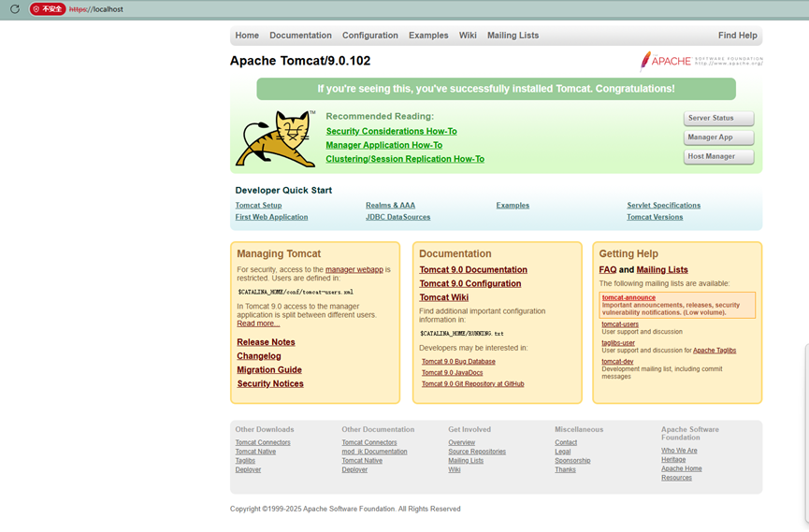
Task: Open Mailing Lists link in Getting Help
Action: click(x=662, y=270)
